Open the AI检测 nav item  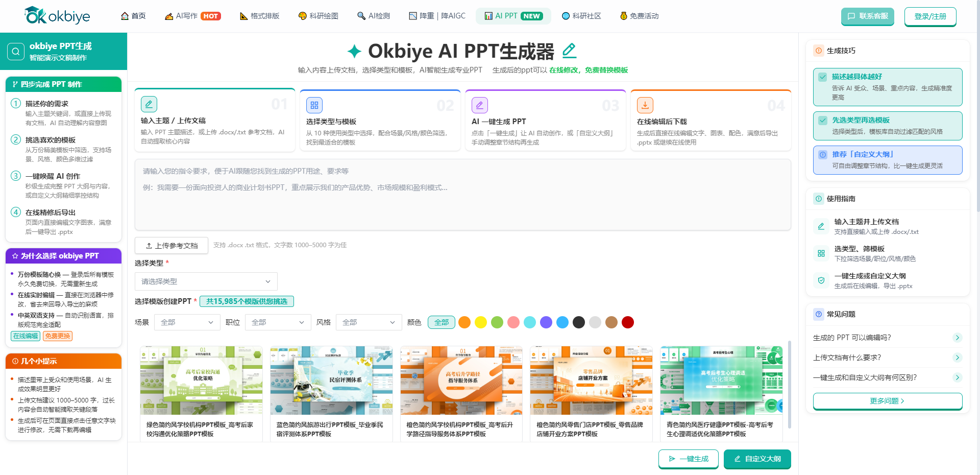(374, 16)
